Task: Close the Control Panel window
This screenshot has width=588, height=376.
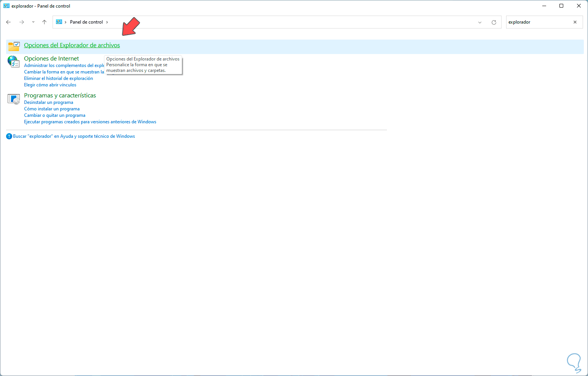Action: (x=579, y=6)
